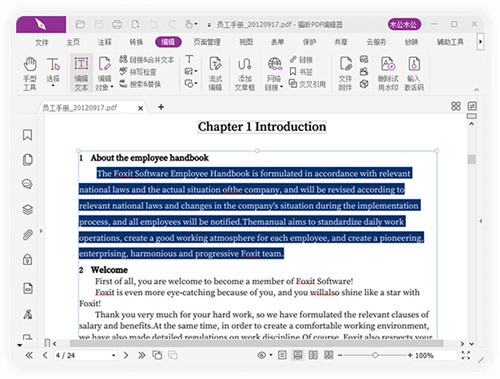Undo the last action
This screenshot has height=379, width=500.
click(x=154, y=24)
